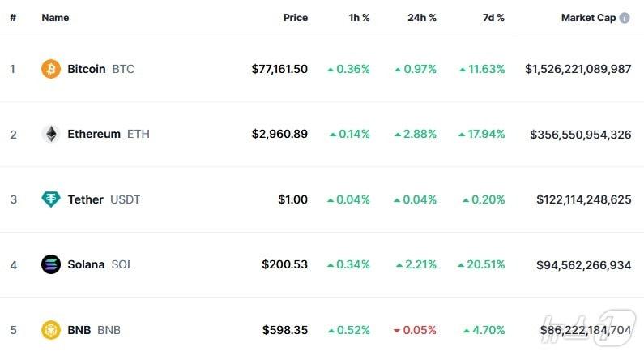This screenshot has height=356, width=644.
Task: Open the Solana name link
Action: click(x=86, y=264)
